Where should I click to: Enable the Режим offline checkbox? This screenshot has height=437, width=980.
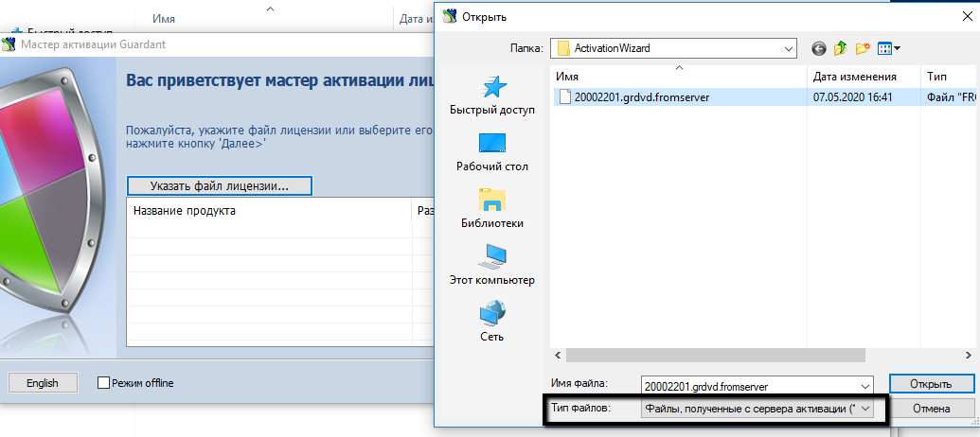[104, 383]
